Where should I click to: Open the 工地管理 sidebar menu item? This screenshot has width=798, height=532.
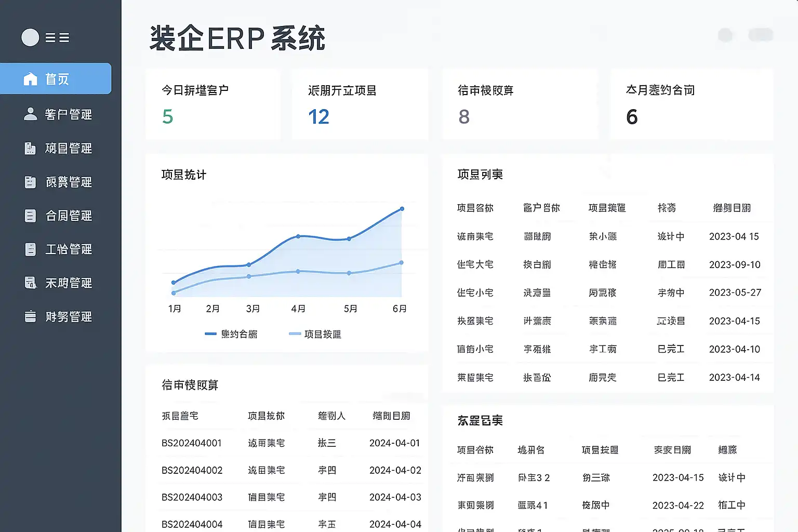pyautogui.click(x=68, y=249)
